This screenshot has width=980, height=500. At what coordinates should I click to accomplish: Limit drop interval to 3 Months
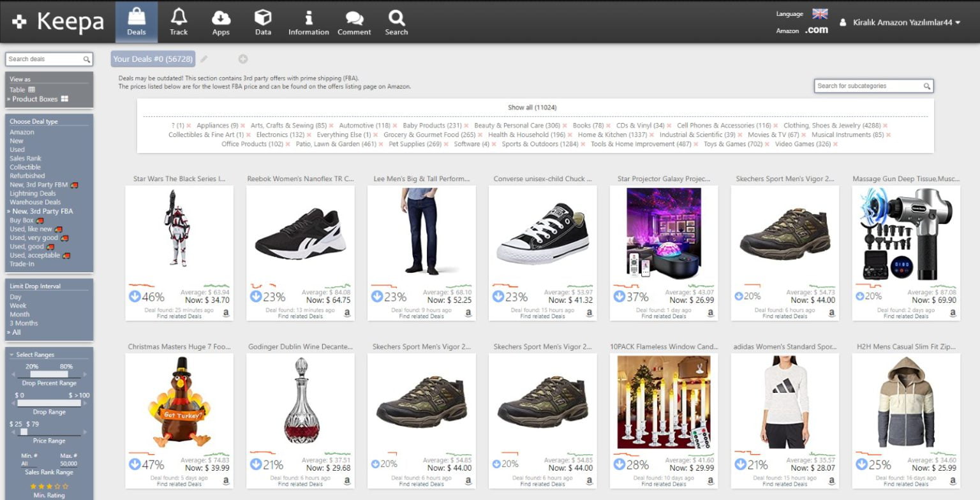coord(24,323)
